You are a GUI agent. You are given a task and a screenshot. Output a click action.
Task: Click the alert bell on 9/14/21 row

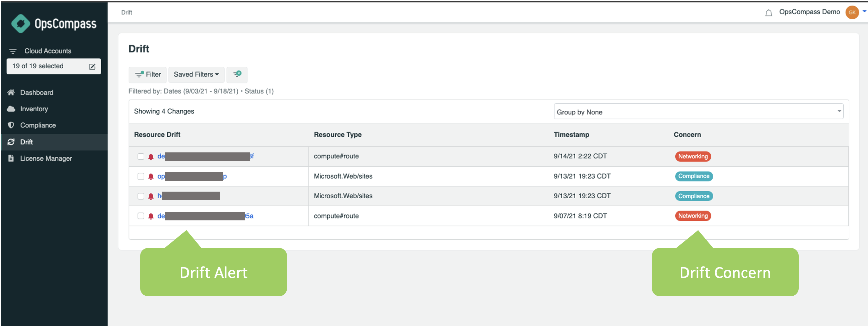[x=151, y=157]
